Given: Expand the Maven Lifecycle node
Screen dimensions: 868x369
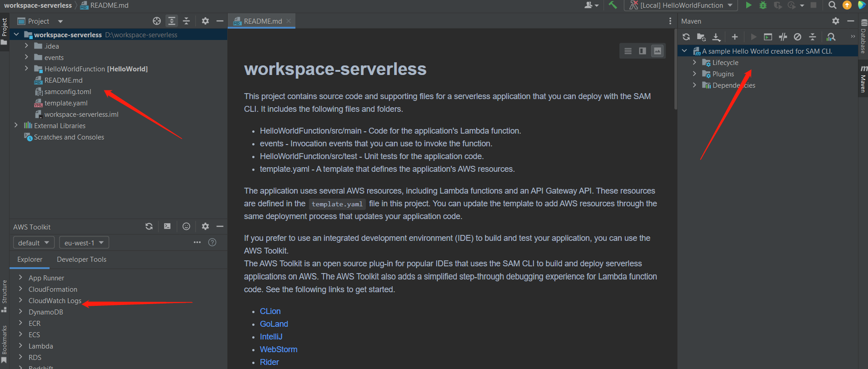Looking at the screenshot, I should click(694, 63).
